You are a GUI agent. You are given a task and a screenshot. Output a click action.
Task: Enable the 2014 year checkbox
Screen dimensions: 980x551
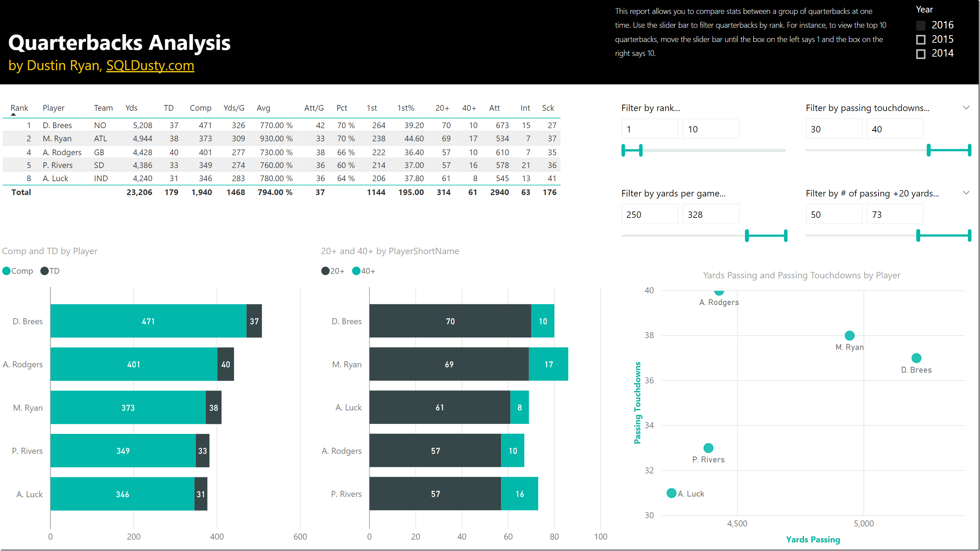click(x=920, y=54)
